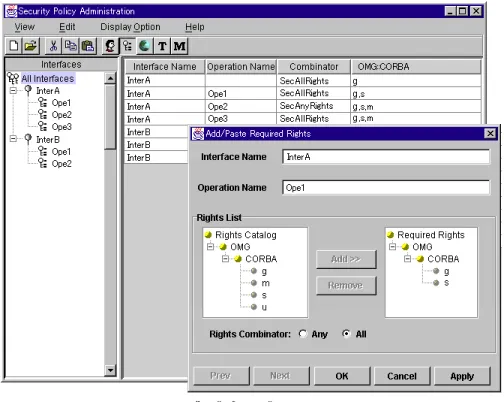This screenshot has height=402, width=504.
Task: Click the Required Rights root ball icon
Action: (390, 235)
